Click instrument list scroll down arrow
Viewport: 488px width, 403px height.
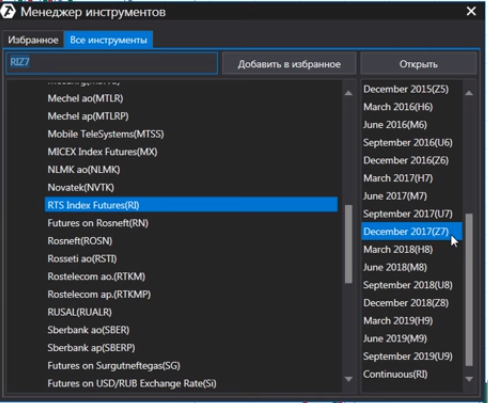coord(349,379)
